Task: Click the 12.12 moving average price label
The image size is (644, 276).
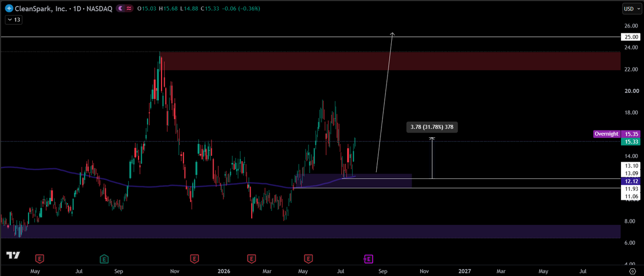Action: click(x=630, y=181)
